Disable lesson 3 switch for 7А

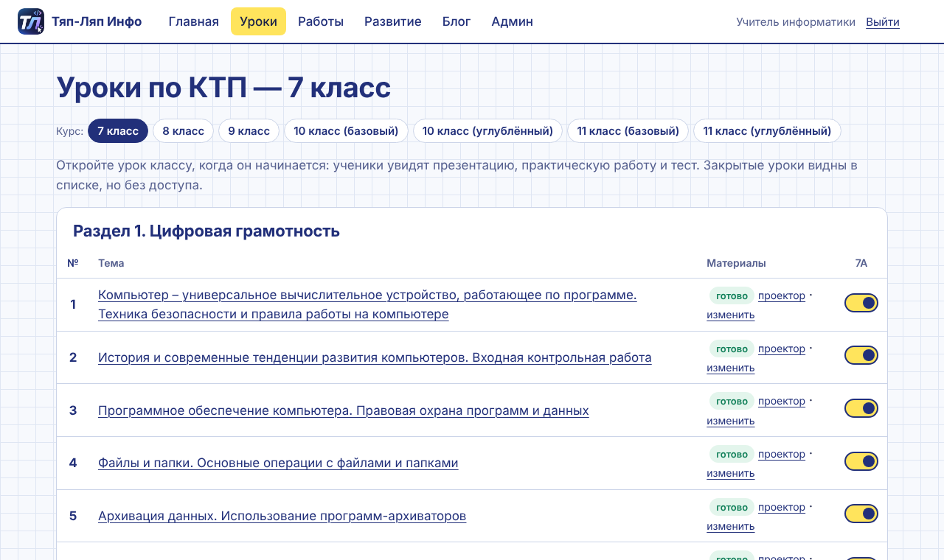(x=861, y=408)
